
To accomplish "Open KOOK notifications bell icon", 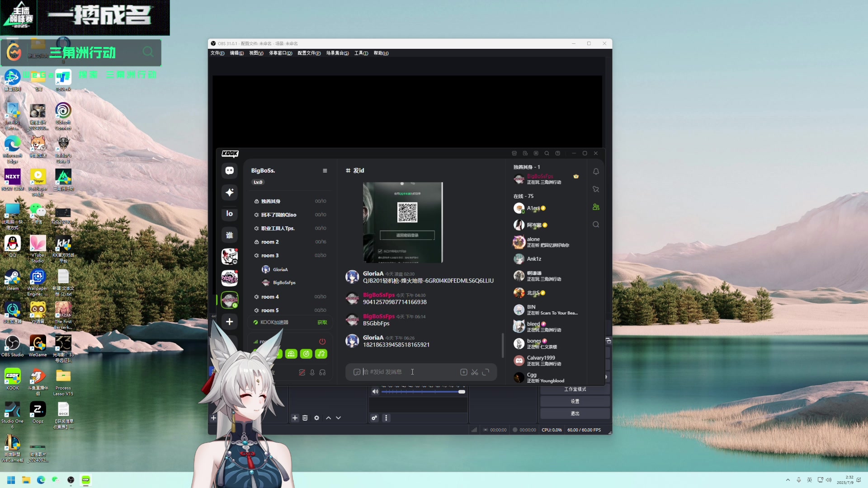I will (x=596, y=172).
